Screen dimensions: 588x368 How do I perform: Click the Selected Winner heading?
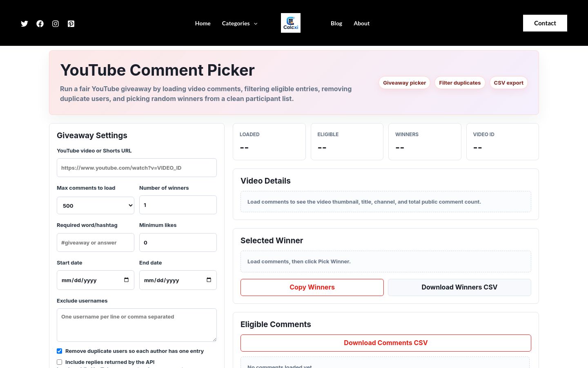(272, 240)
